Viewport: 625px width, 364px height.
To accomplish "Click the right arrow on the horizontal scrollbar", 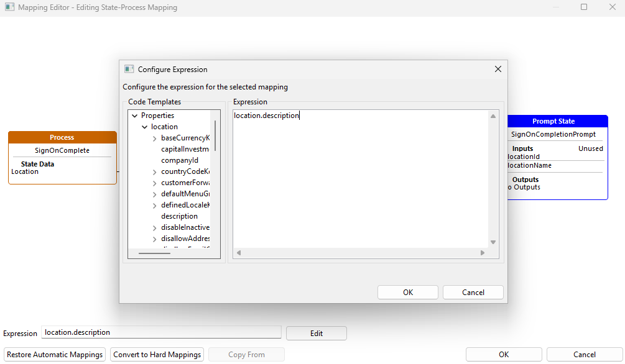I will (x=483, y=252).
